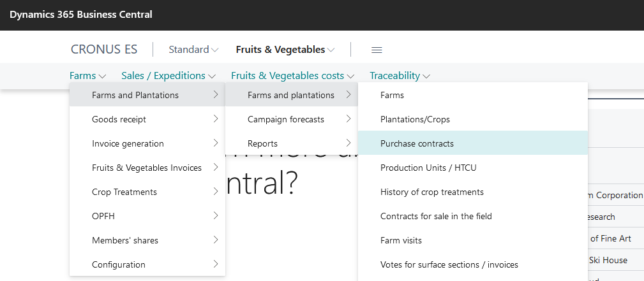The width and height of the screenshot is (644, 281).
Task: Select Farms and Plantations in first menu
Action: (147, 95)
